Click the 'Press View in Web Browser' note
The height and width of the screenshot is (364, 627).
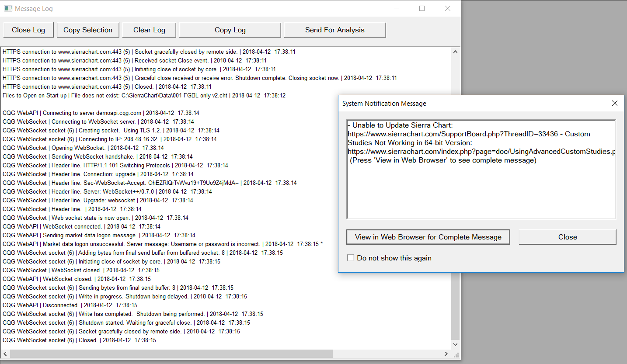[x=443, y=160]
